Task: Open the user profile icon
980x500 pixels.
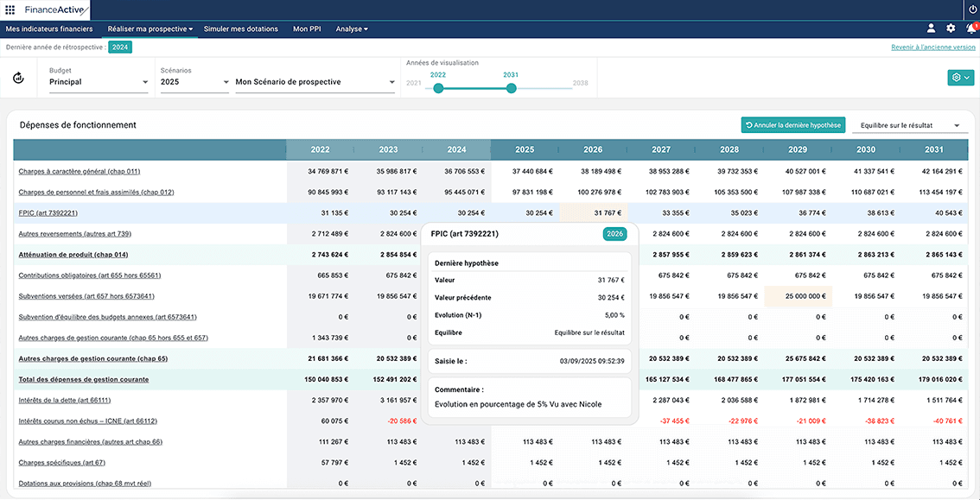Action: pyautogui.click(x=931, y=28)
